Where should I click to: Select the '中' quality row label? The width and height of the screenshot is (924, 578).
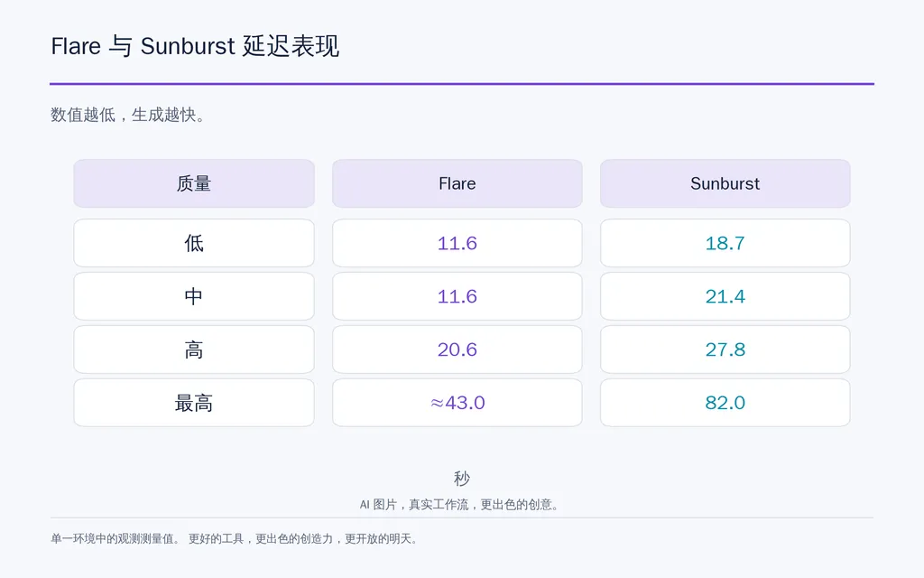click(x=194, y=296)
